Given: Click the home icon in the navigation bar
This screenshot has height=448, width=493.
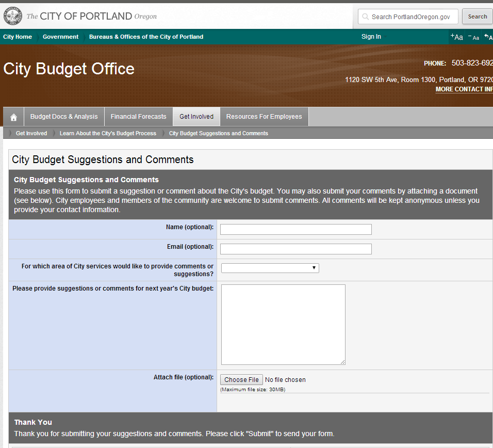Looking at the screenshot, I should point(13,117).
